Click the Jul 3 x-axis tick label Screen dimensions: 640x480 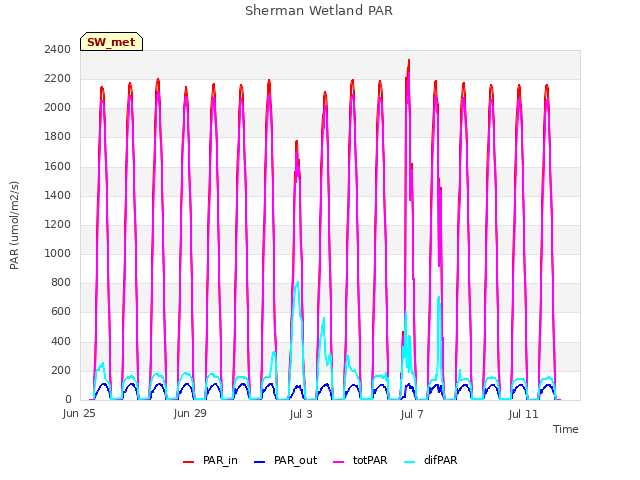[x=301, y=414]
